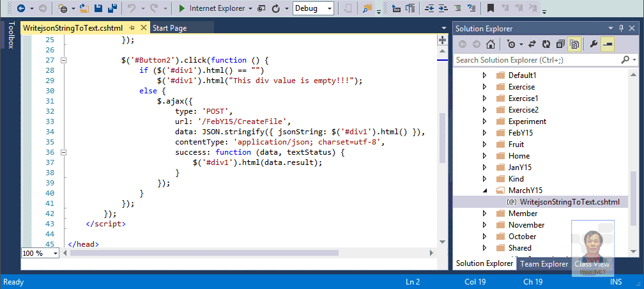Refresh Solution Explorer with the circular arrows

(x=546, y=44)
